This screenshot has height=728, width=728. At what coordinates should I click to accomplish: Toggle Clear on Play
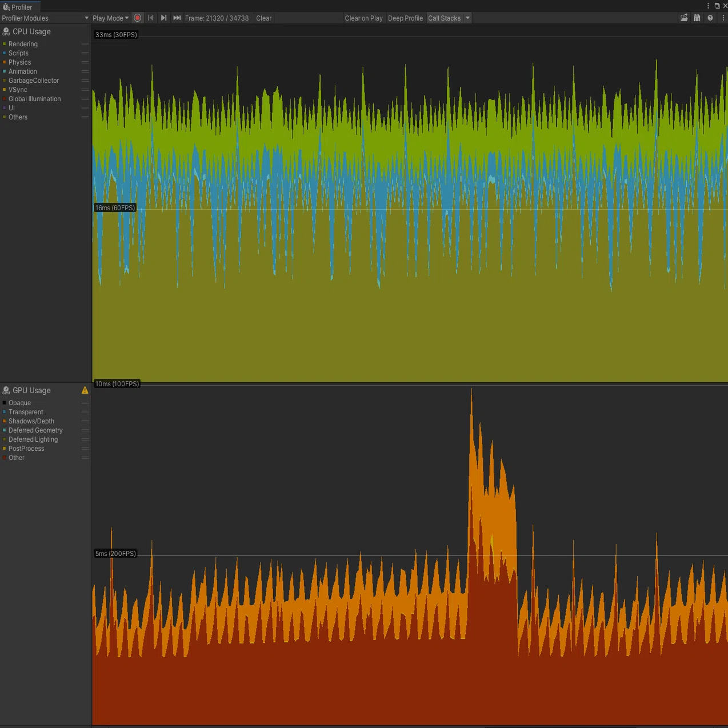(363, 18)
